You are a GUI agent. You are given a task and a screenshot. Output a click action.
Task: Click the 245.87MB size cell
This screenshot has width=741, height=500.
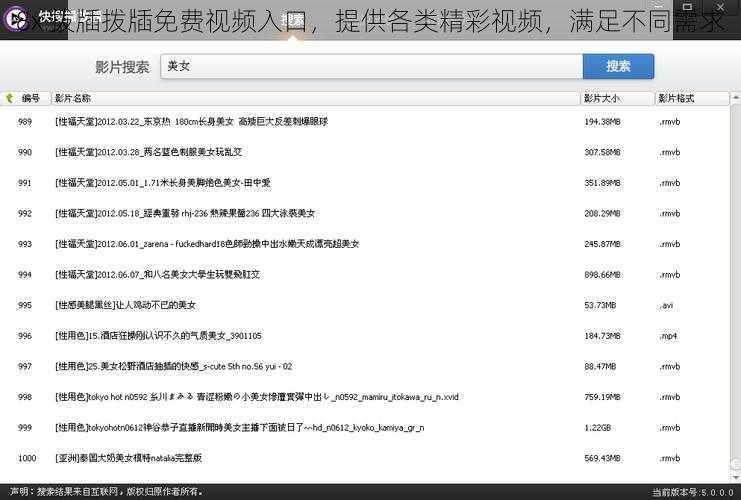[602, 244]
